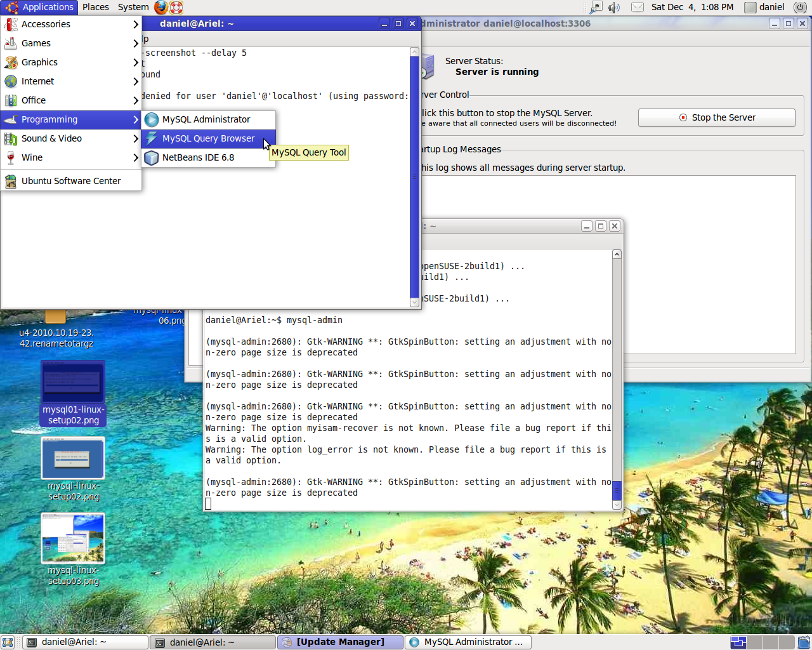The image size is (812, 650).
Task: Open mysql-linux-setup03.png desktop thumbnail
Action: [72, 538]
